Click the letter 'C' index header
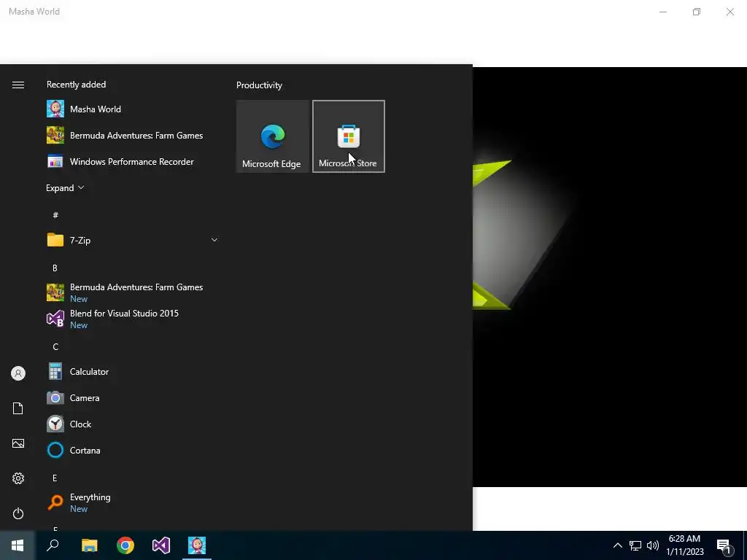 [x=55, y=346]
